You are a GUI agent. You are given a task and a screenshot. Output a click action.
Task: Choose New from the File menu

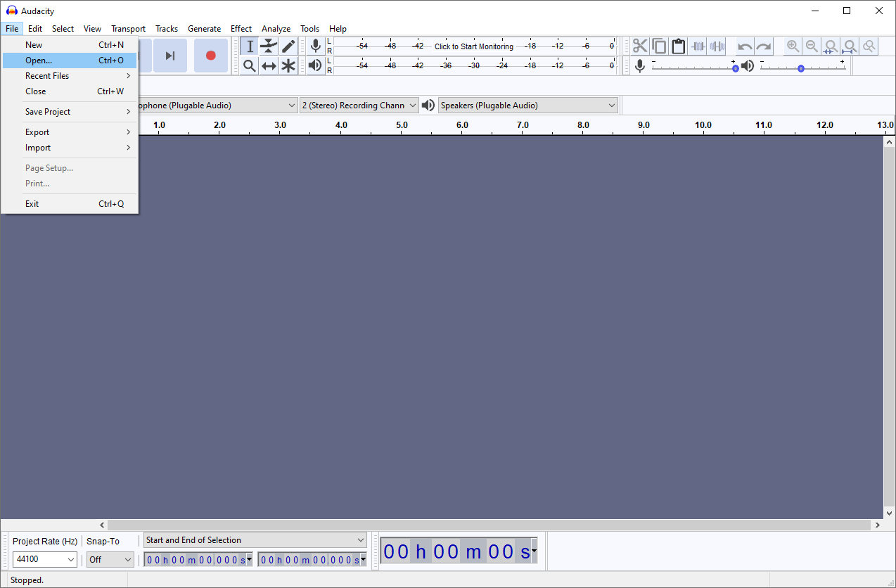pyautogui.click(x=70, y=45)
